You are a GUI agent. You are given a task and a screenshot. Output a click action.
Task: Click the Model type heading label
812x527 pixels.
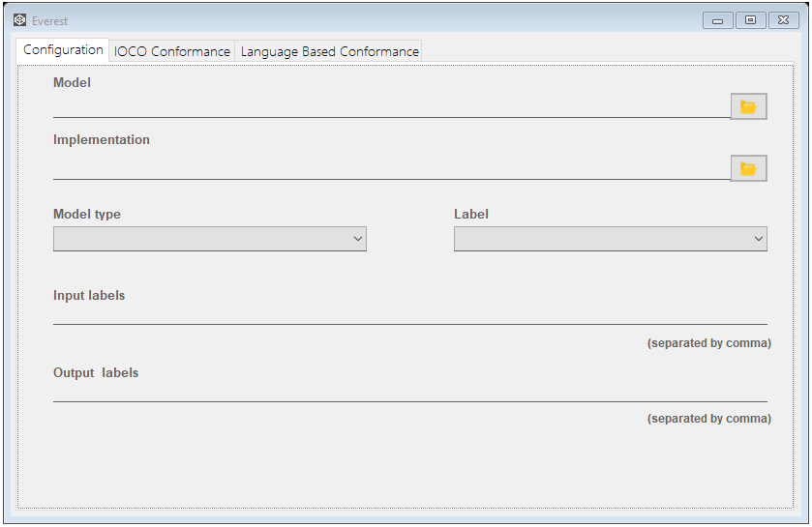pyautogui.click(x=87, y=214)
